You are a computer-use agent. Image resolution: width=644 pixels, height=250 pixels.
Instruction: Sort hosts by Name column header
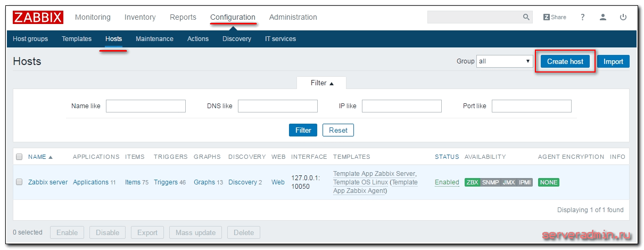click(40, 157)
